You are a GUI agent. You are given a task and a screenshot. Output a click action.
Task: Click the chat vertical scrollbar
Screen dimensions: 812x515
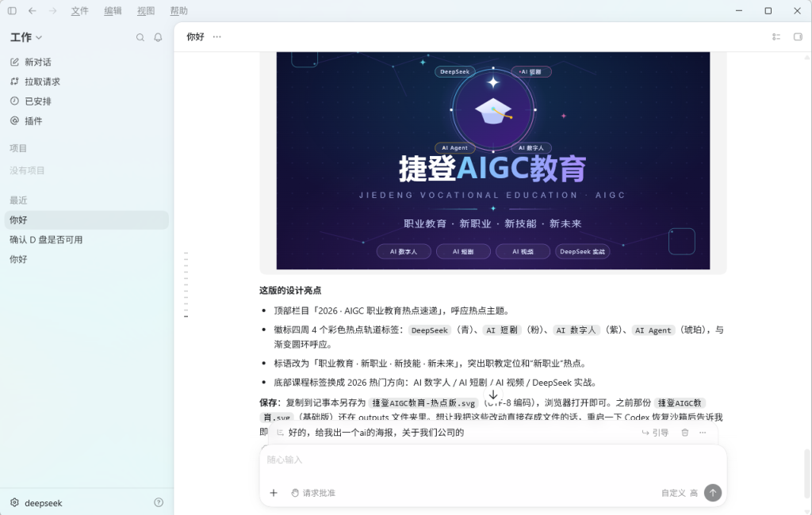(806, 474)
